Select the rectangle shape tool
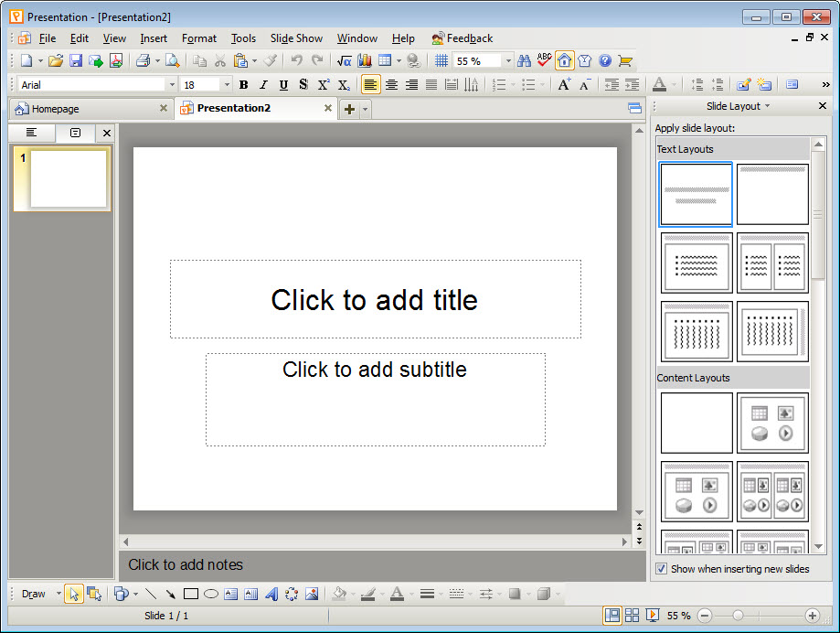 pyautogui.click(x=190, y=594)
